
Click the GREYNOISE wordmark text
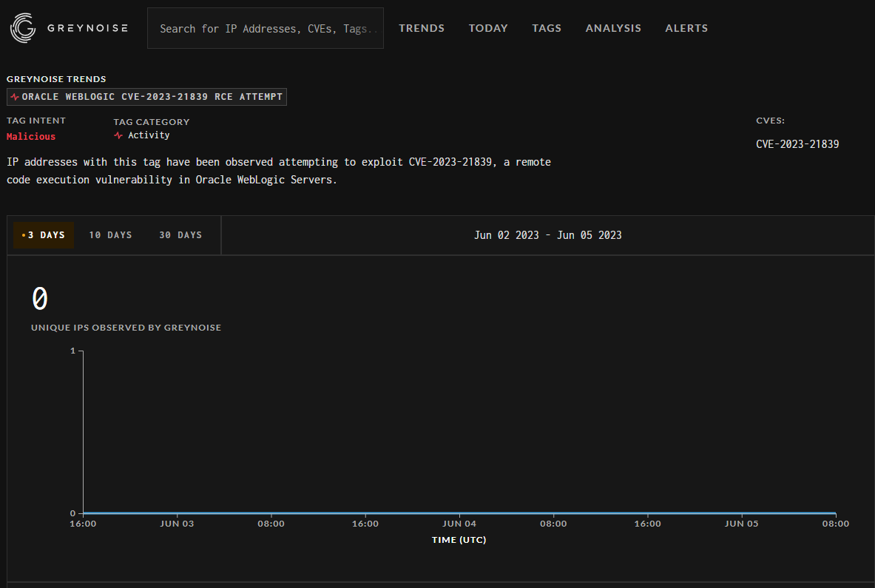pos(87,28)
